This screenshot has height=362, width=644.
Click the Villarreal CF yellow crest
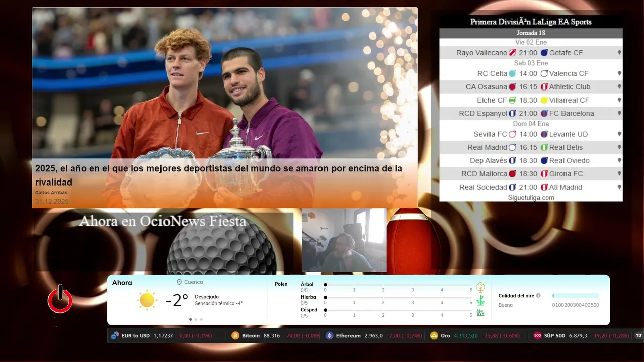point(544,100)
